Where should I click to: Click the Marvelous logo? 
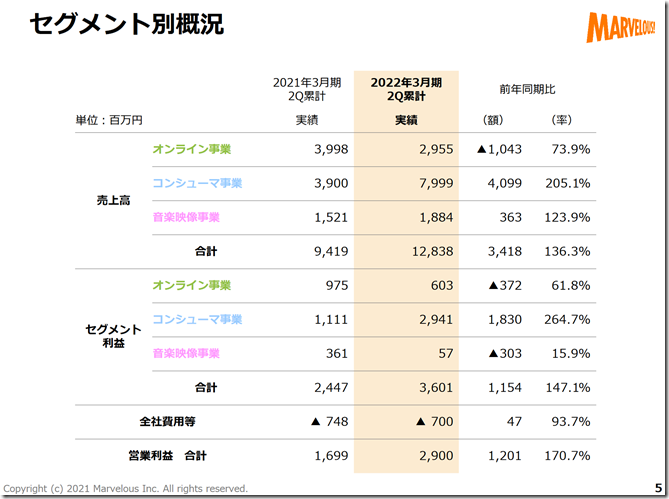(x=620, y=27)
